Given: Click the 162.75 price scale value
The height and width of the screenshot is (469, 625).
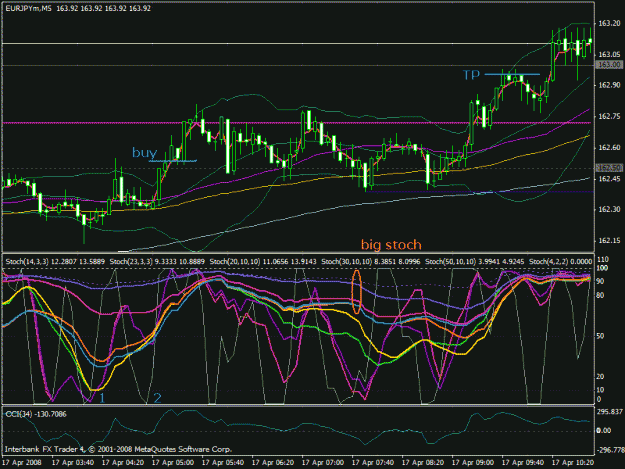Looking at the screenshot, I should coord(609,116).
